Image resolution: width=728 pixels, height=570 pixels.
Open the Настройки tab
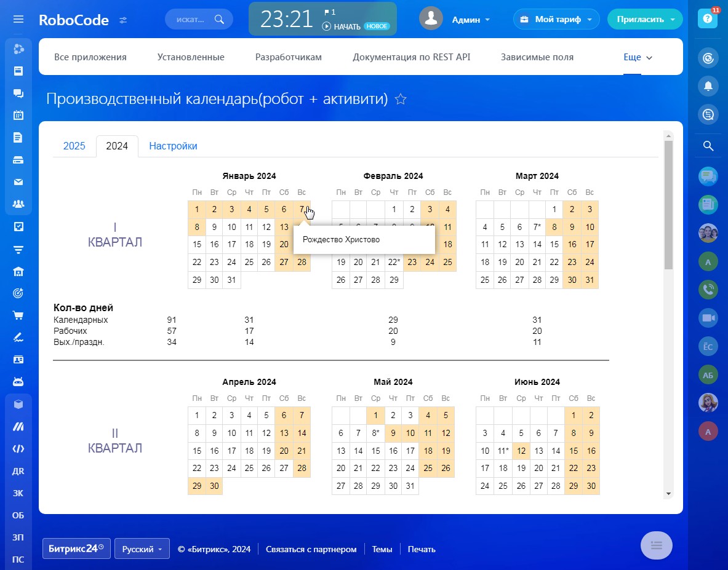coord(173,146)
